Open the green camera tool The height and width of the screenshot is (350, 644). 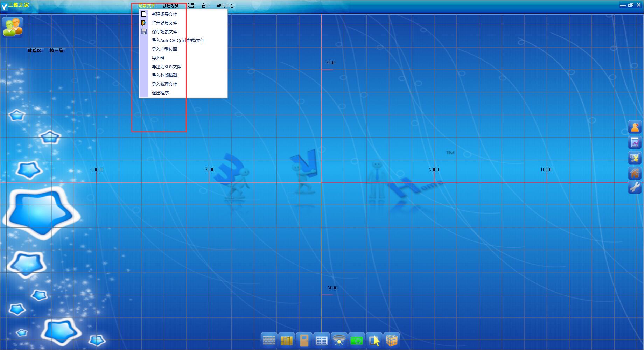click(356, 340)
